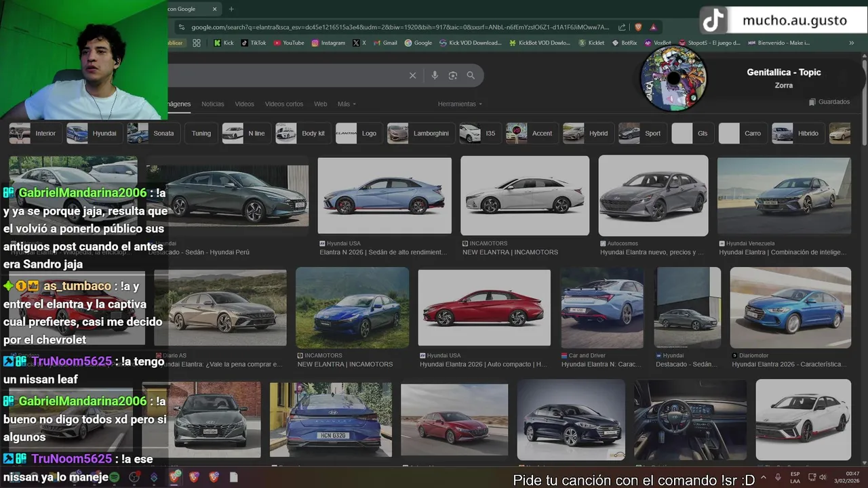Open the Guardados saved items link

(x=829, y=102)
